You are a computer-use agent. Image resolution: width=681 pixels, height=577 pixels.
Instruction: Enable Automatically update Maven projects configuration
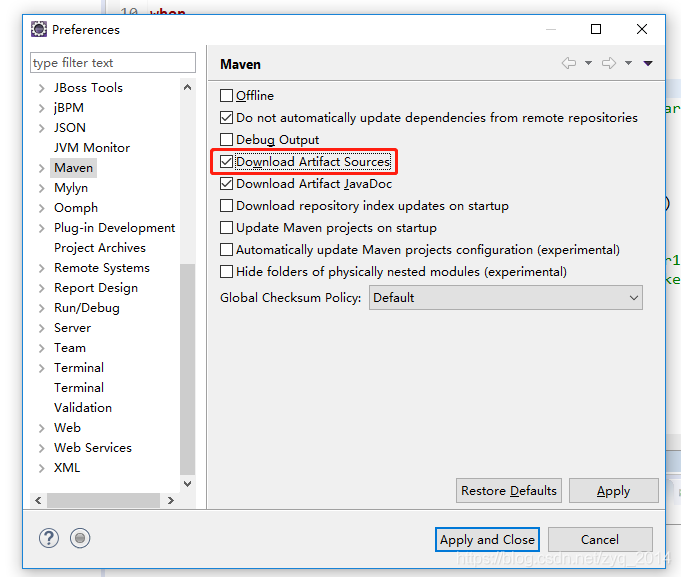tap(226, 250)
